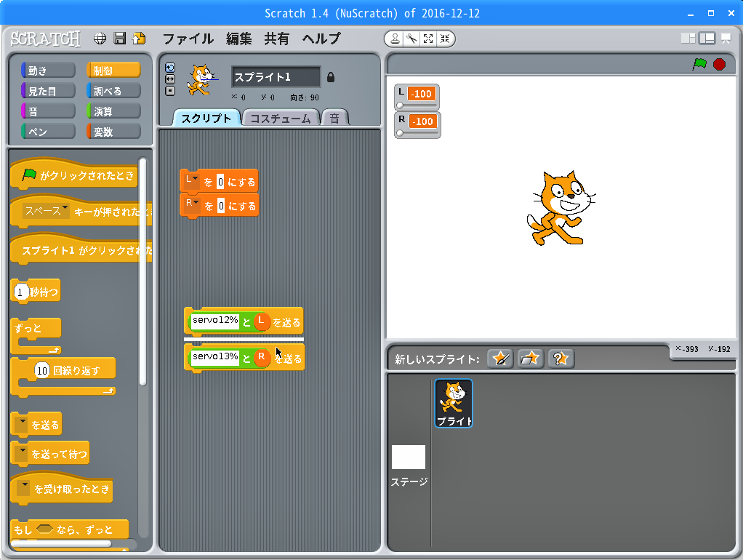
Task: Open R variable dropdown in set block
Action: point(192,204)
